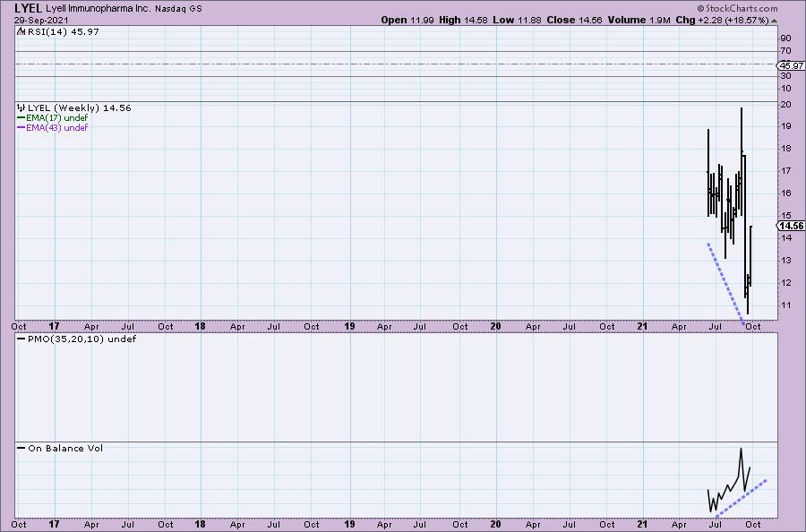The height and width of the screenshot is (532, 806).
Task: Click the dotted trendline on OBV panel
Action: click(x=741, y=497)
